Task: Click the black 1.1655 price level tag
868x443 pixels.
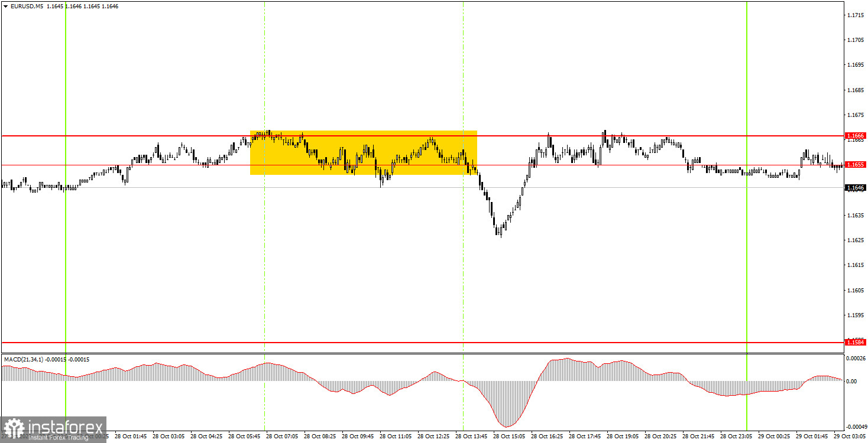Action: click(x=856, y=165)
